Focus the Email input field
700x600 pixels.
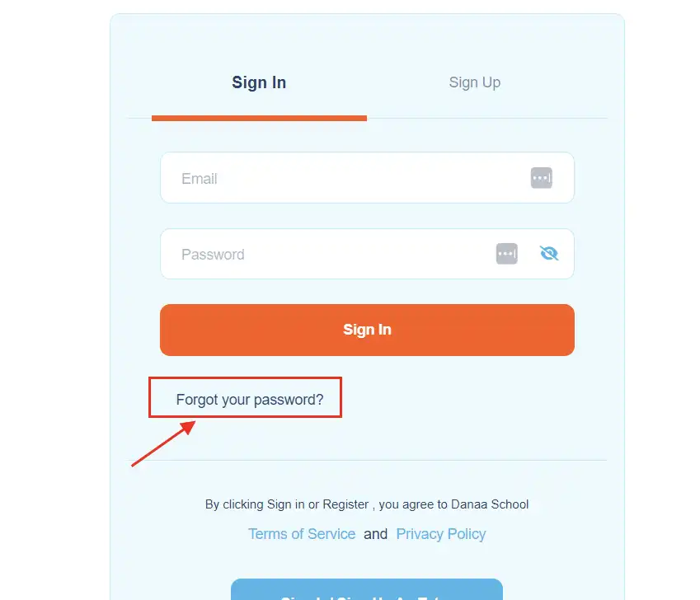[346, 178]
